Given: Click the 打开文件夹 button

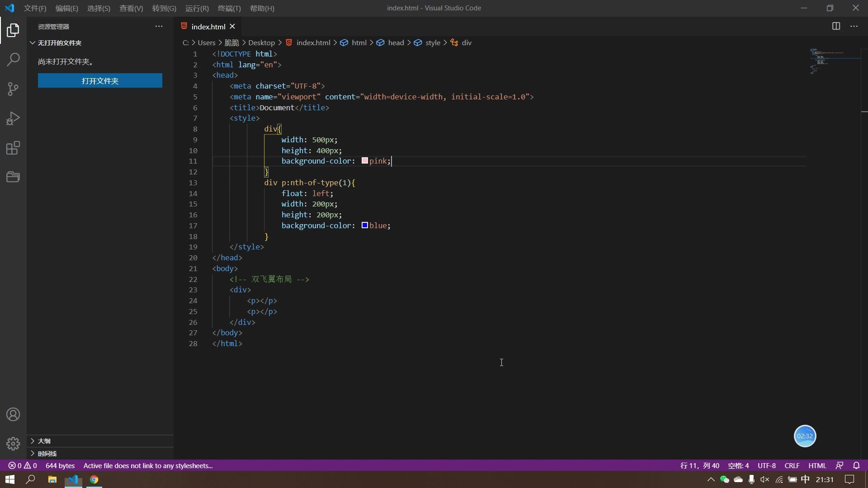Looking at the screenshot, I should tap(99, 80).
